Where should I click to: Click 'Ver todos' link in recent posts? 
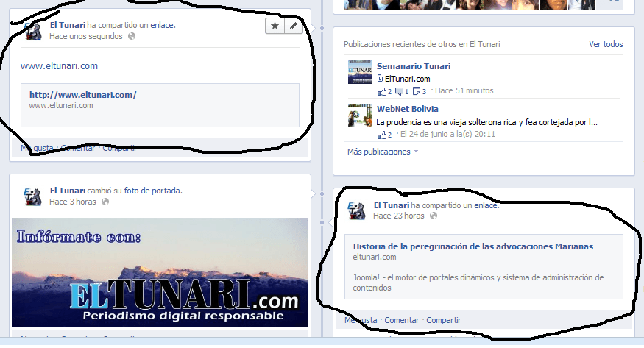[606, 44]
